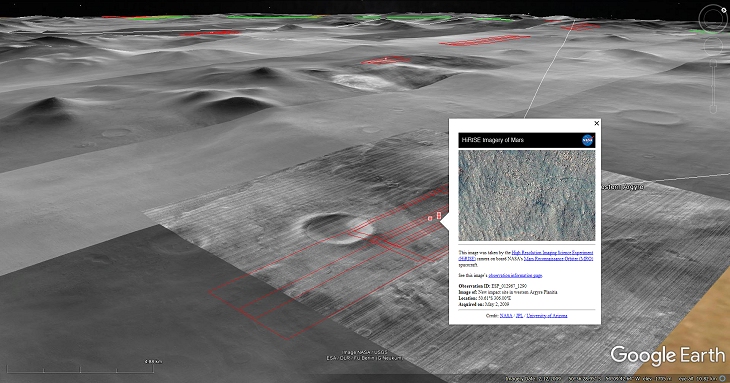Click the Location coordinates line in balloon

click(485, 298)
